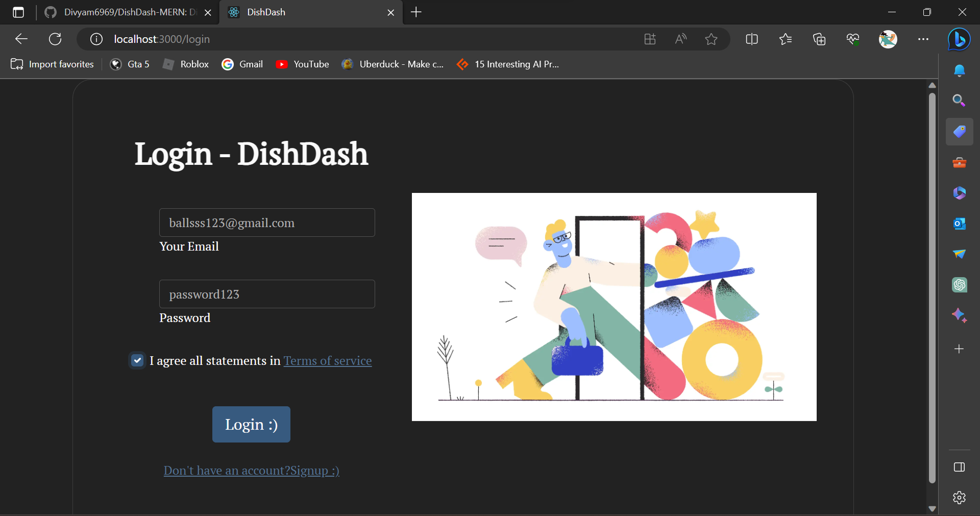
Task: Open the sidebar Search tool
Action: pos(960,101)
